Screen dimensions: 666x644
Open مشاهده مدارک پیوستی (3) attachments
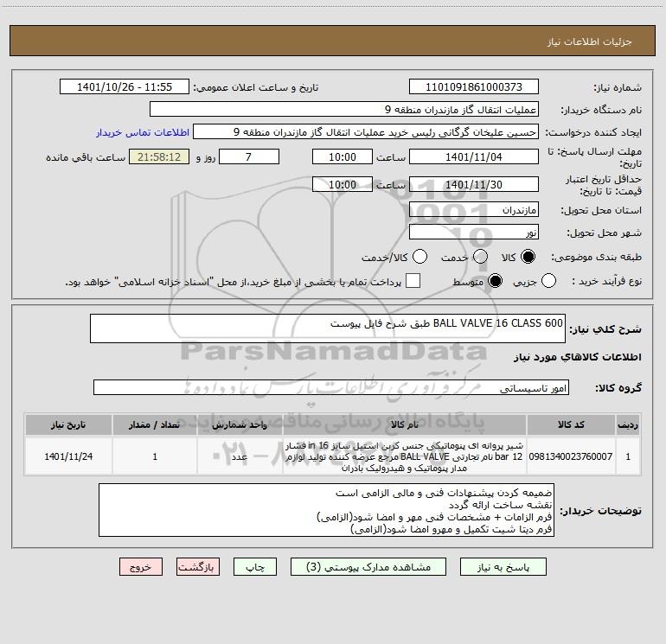[368, 567]
